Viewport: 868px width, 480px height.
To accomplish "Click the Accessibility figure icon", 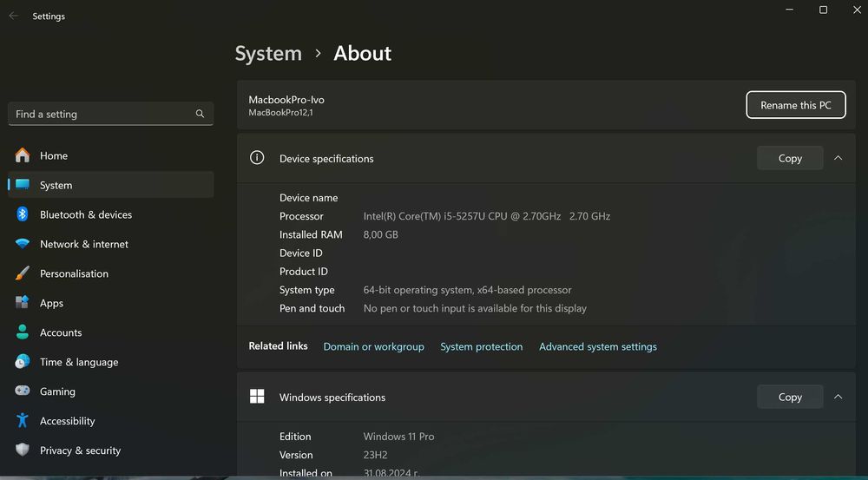I will 23,420.
